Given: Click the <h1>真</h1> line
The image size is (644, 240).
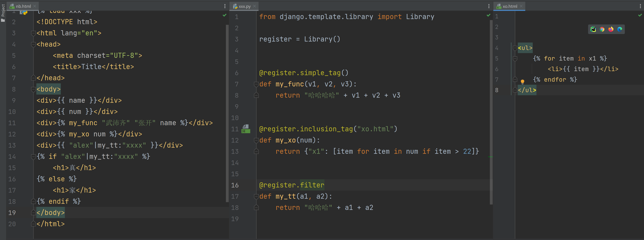Looking at the screenshot, I should 74,168.
